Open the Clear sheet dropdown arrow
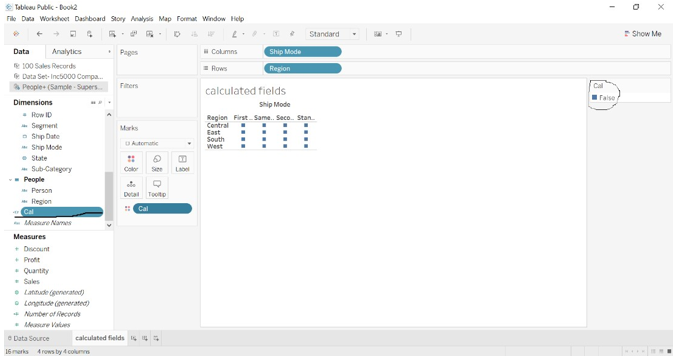This screenshot has height=360, width=676. [x=160, y=34]
